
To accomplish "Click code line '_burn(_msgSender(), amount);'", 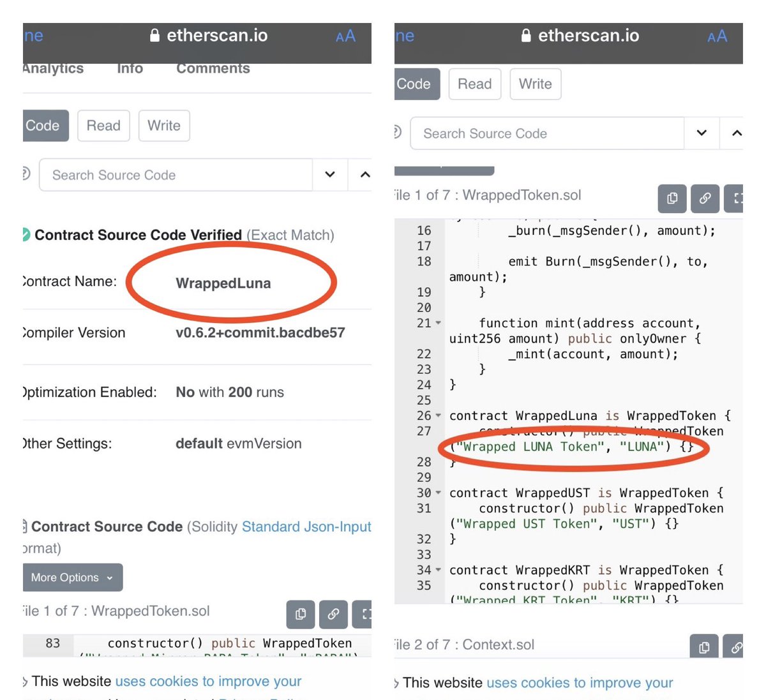I will point(612,231).
